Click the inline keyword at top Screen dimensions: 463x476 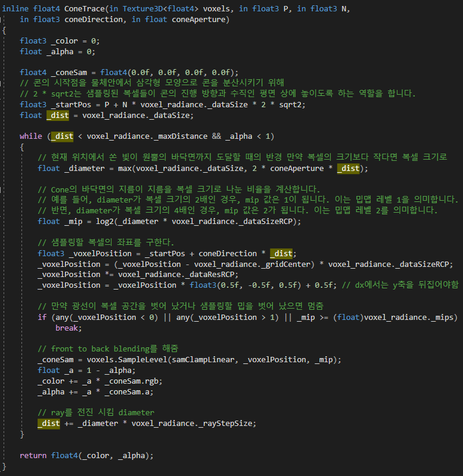pos(15,9)
